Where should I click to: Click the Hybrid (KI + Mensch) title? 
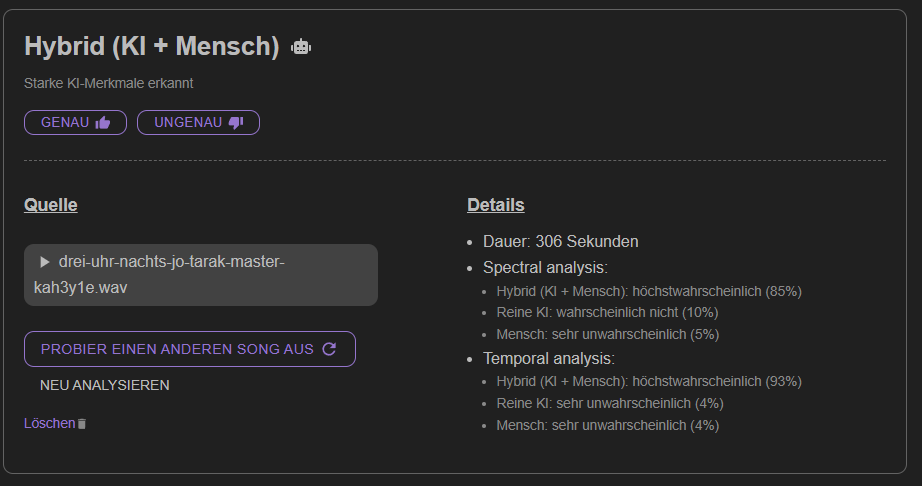click(152, 46)
